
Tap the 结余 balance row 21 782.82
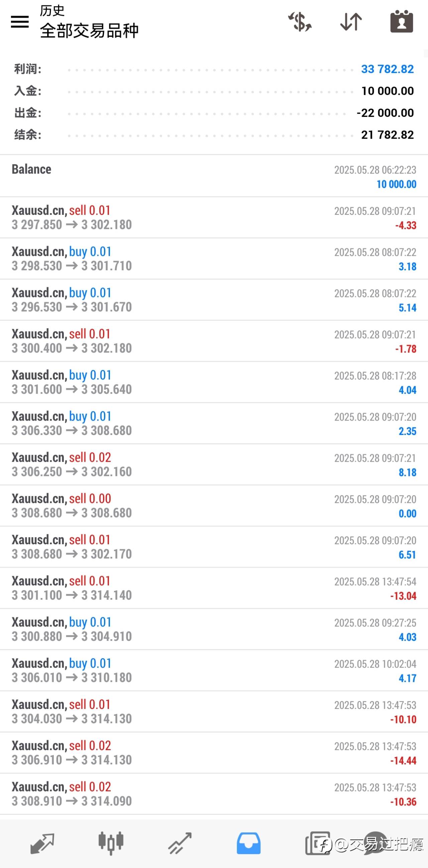point(214,135)
